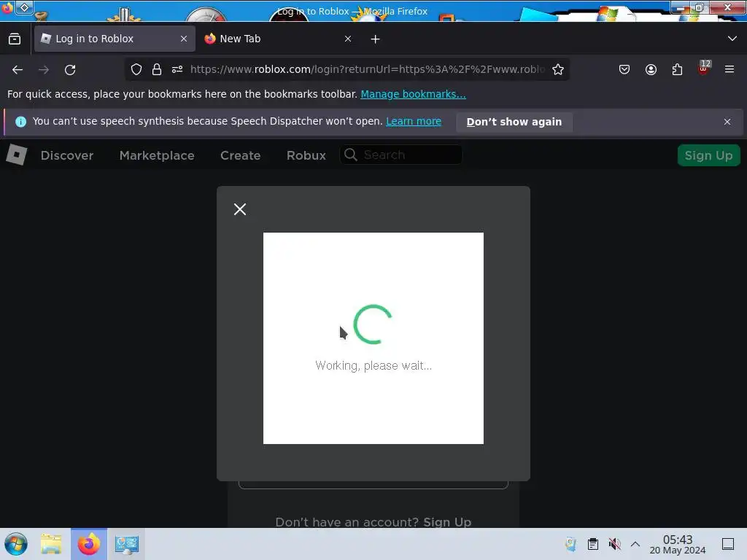Image resolution: width=747 pixels, height=560 pixels.
Task: Click the green Sign Up button
Action: [708, 155]
